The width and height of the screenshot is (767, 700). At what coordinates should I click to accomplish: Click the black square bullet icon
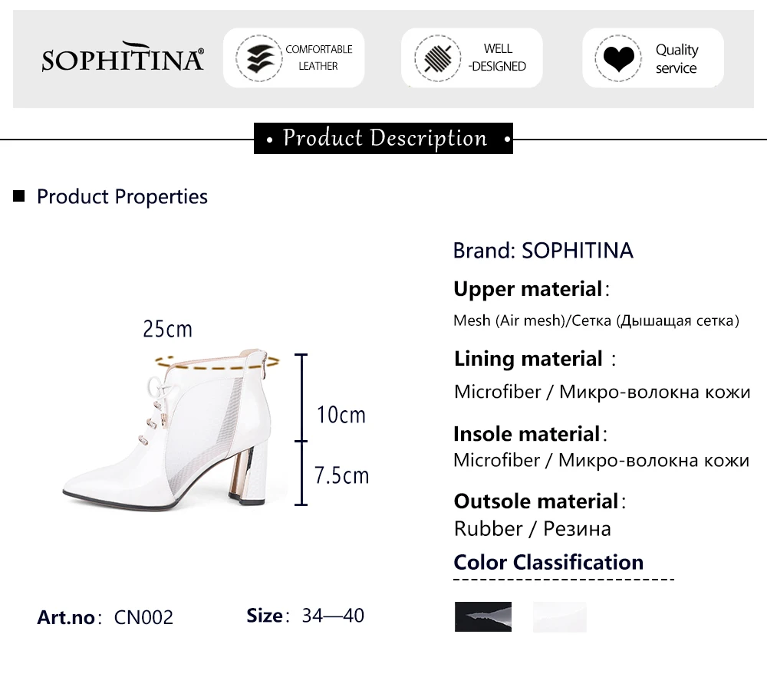(19, 197)
